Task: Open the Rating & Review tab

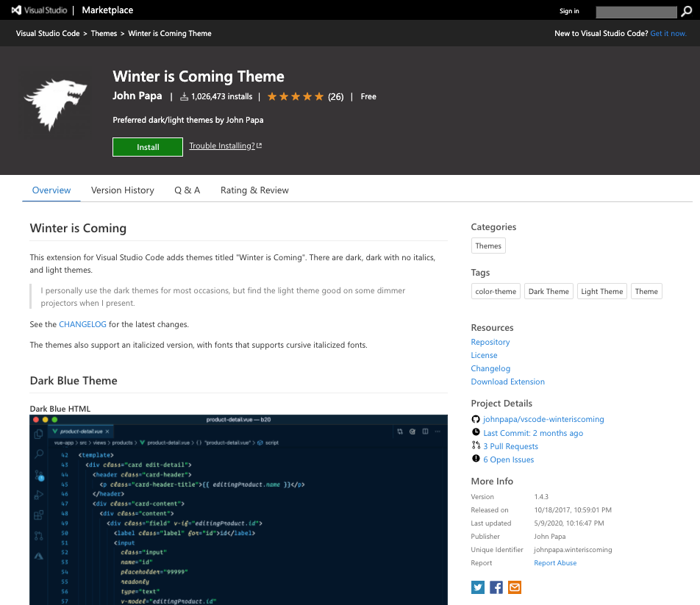Action: pos(254,190)
